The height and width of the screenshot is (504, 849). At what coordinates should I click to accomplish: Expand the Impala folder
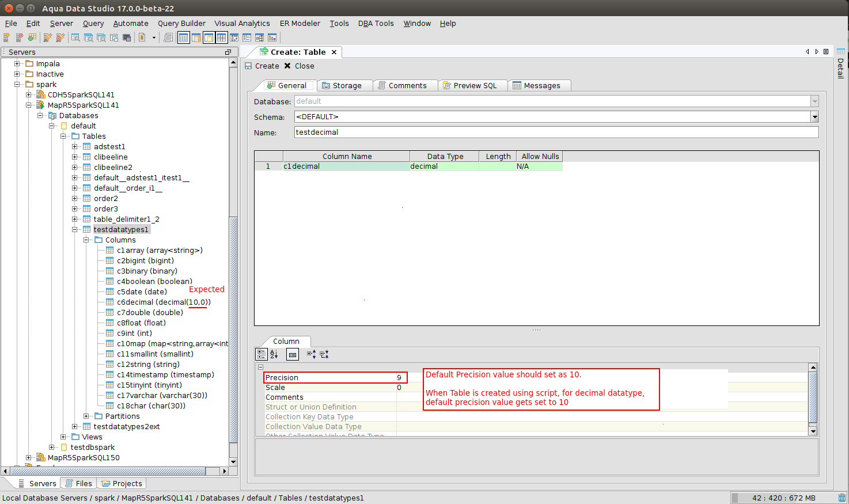[x=17, y=63]
